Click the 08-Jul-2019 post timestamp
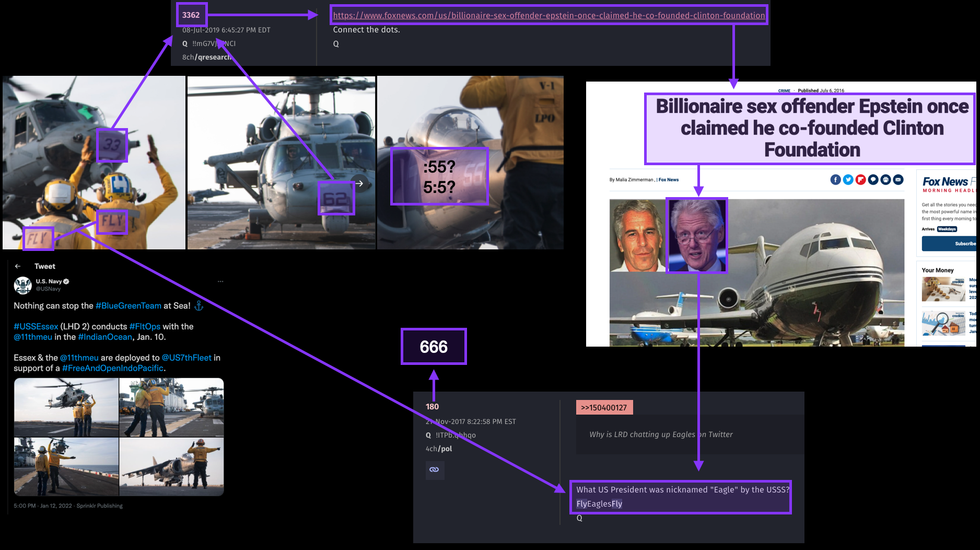980x550 pixels. coord(226,30)
